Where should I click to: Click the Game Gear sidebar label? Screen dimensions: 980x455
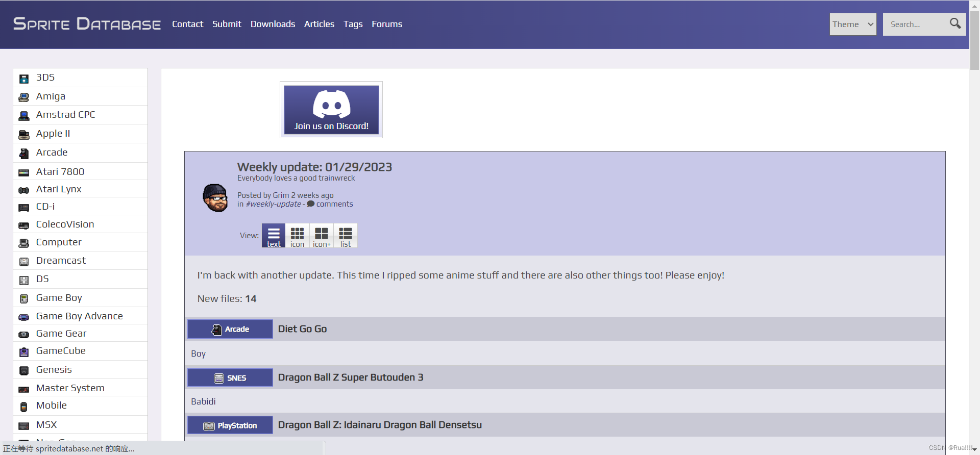(61, 334)
